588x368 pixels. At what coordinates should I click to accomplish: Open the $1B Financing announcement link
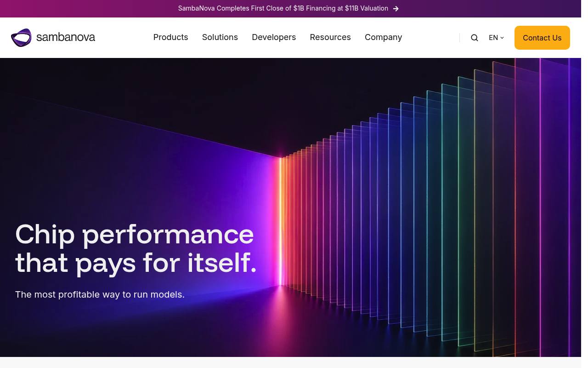tap(283, 8)
